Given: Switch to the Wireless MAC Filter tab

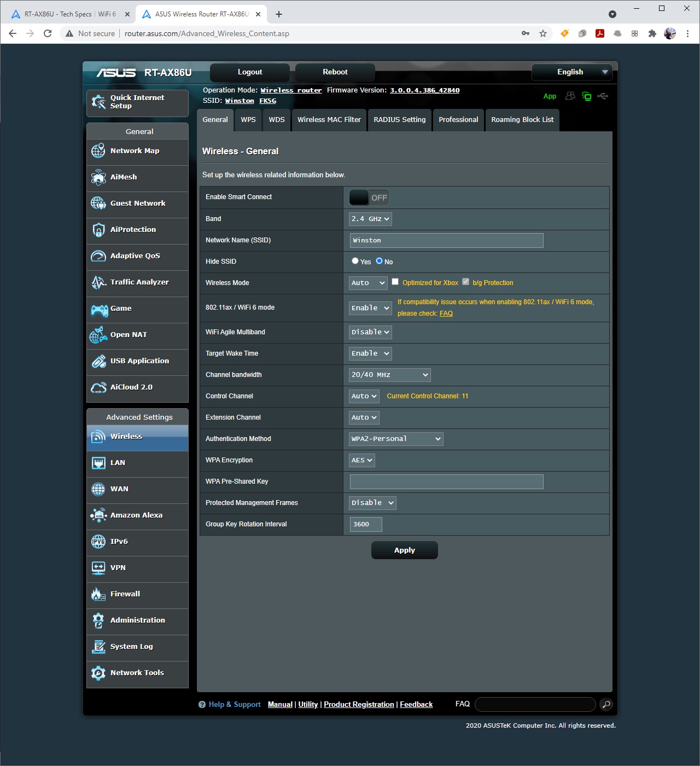Looking at the screenshot, I should 329,120.
